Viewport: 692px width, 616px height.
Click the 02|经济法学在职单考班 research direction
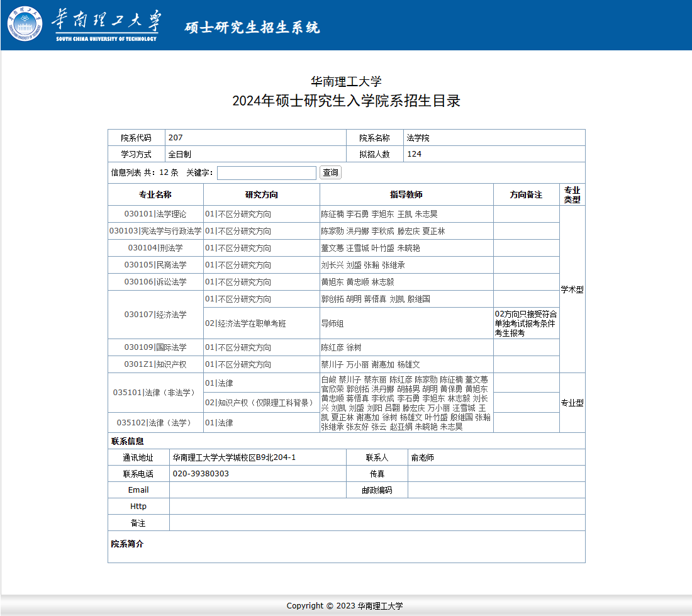coord(245,323)
